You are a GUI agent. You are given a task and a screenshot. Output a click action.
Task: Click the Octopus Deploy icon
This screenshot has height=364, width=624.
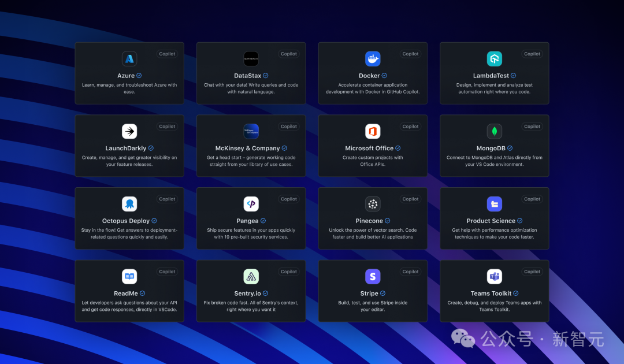coord(129,204)
